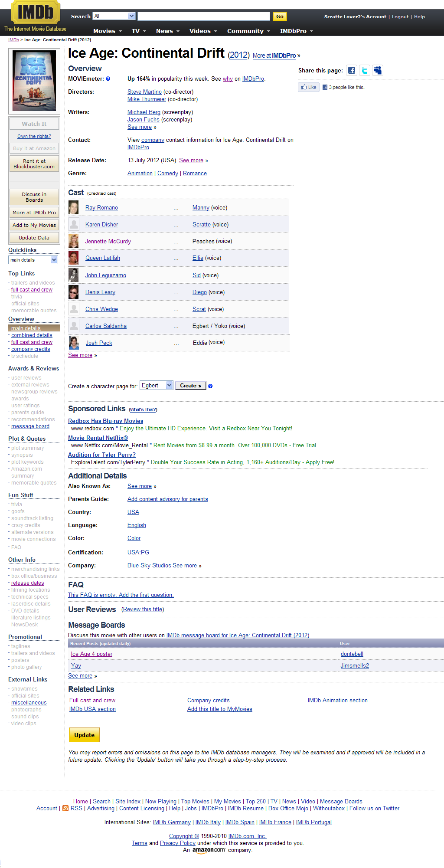The image size is (444, 868).
Task: Share page on Facebook icon
Action: pos(352,70)
